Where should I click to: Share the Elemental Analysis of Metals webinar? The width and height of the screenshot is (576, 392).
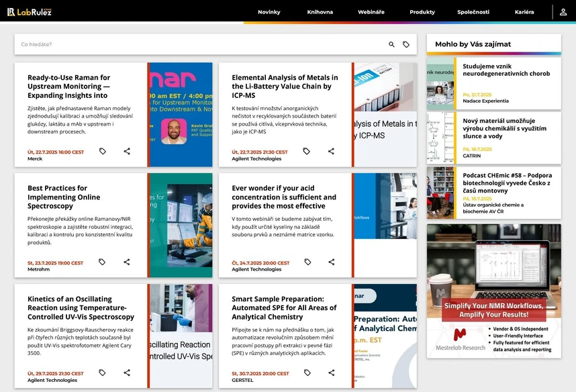pos(331,152)
